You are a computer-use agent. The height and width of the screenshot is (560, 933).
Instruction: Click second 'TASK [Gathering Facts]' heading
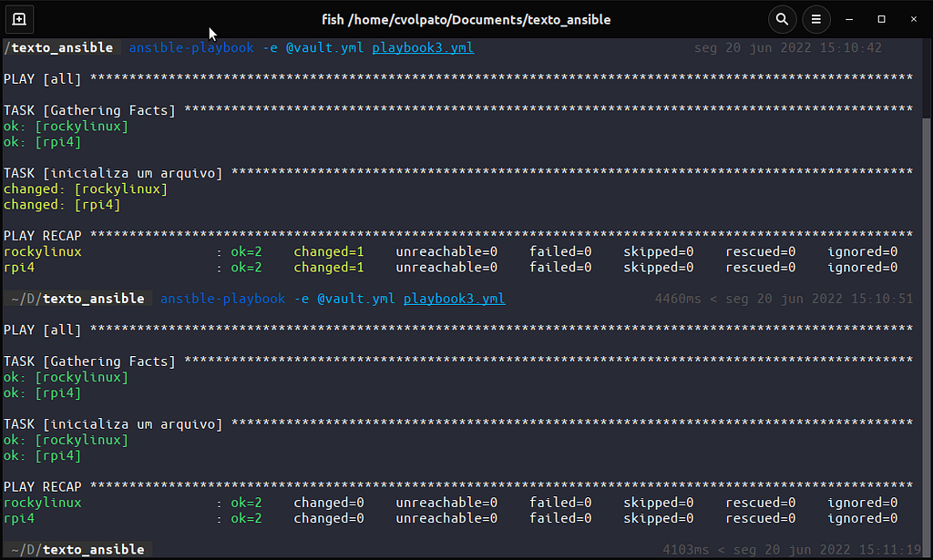[x=89, y=361]
